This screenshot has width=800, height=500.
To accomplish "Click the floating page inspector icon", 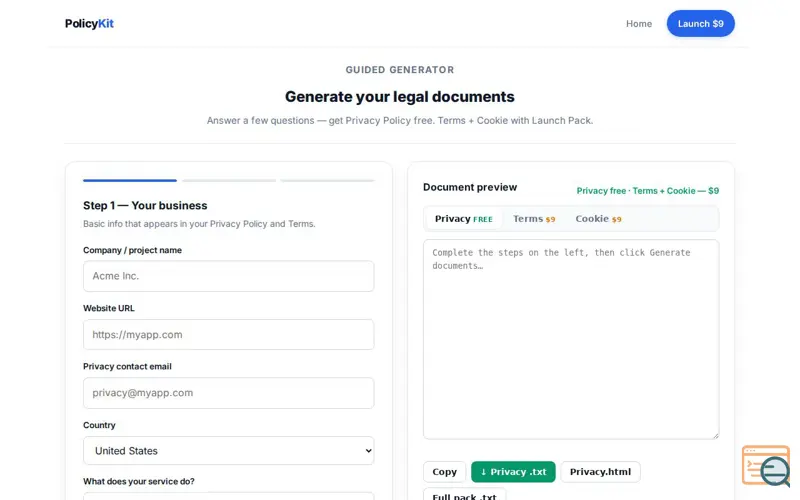I will coord(766,466).
